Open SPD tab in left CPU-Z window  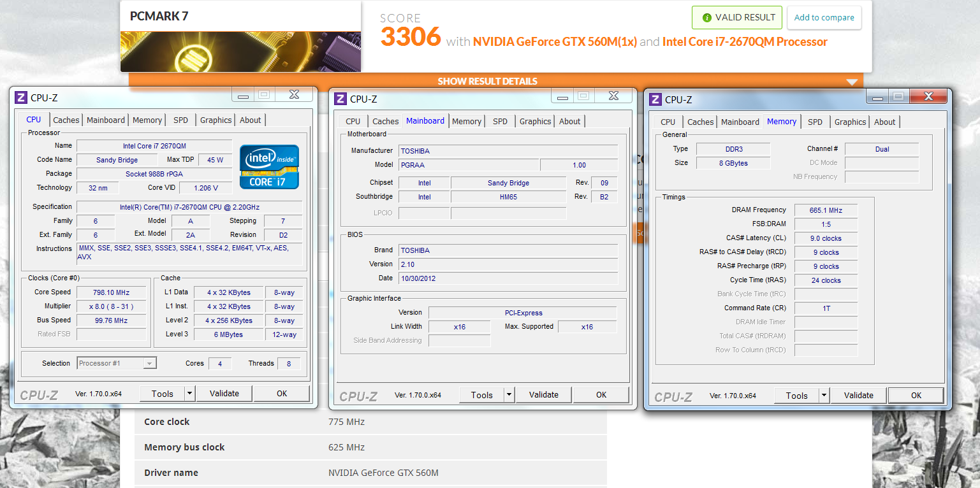tap(181, 120)
